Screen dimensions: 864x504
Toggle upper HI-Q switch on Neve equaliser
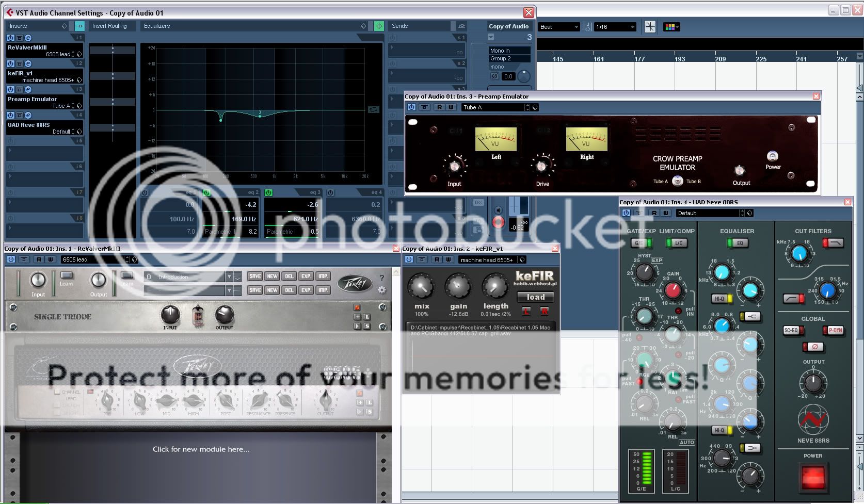[x=721, y=299]
